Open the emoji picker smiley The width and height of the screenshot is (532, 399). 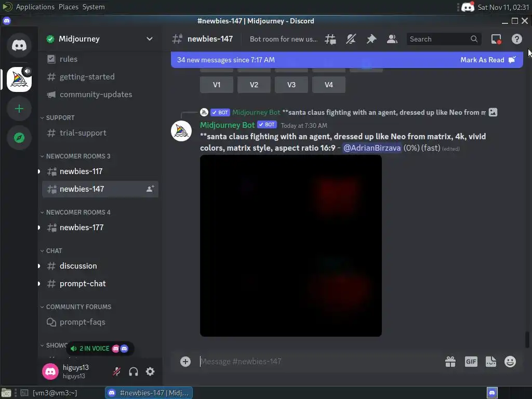[x=510, y=362]
